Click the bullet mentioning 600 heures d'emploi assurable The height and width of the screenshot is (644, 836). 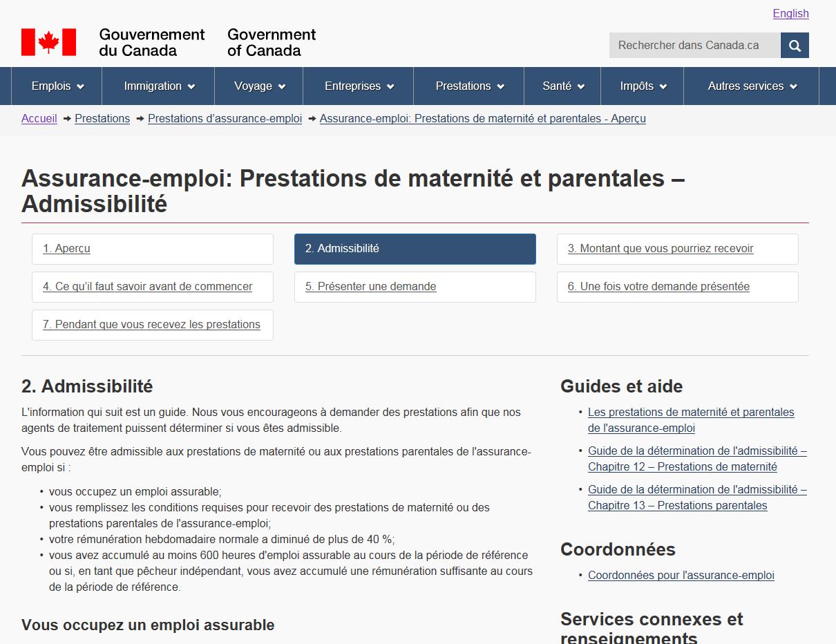tap(290, 571)
